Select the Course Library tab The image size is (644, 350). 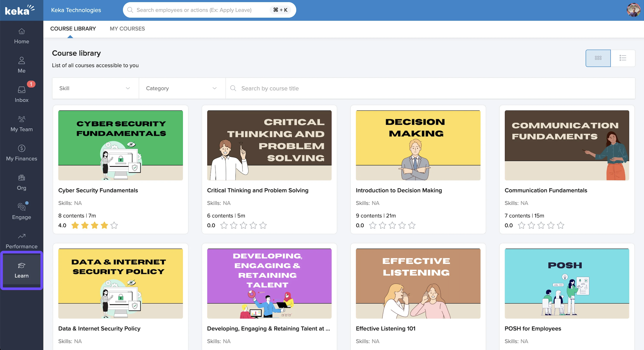click(x=73, y=29)
